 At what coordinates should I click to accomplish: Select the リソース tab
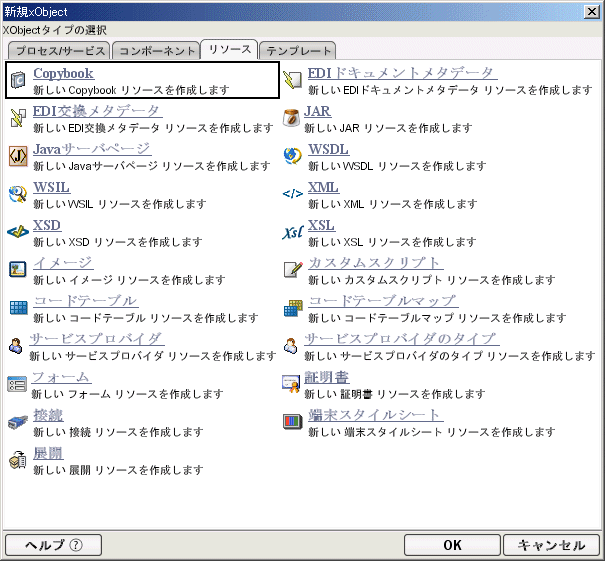pyautogui.click(x=229, y=49)
